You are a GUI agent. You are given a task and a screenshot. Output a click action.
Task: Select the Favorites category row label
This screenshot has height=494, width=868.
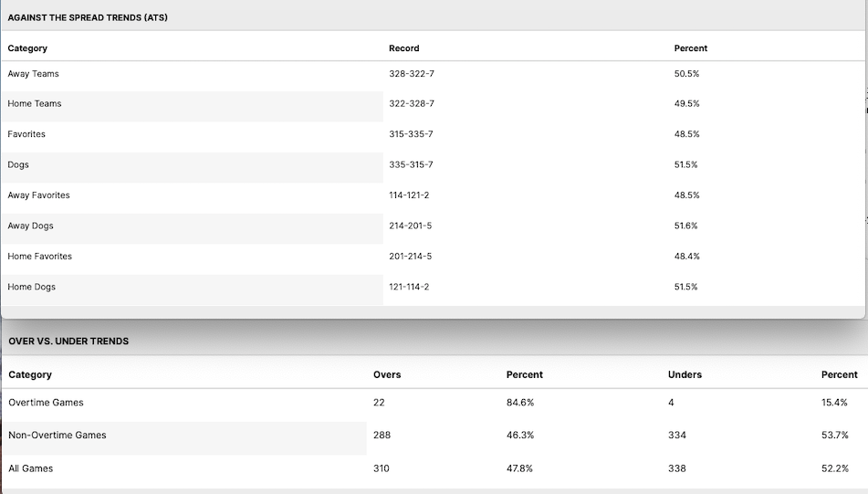point(26,134)
